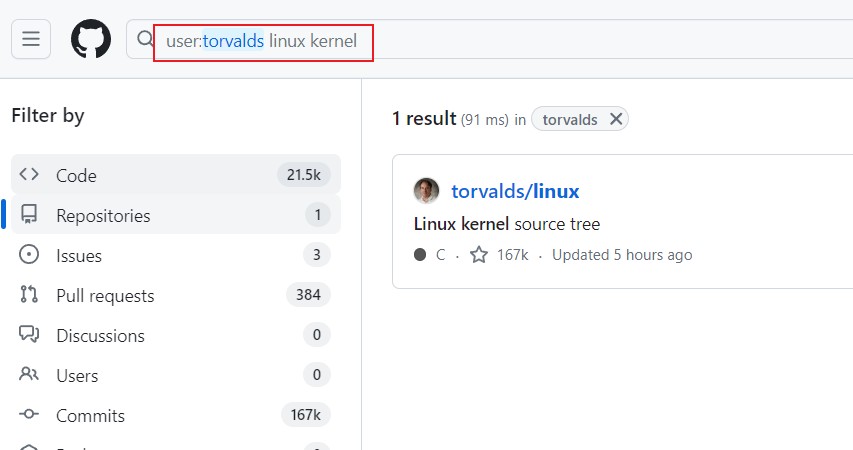Select the Issues filter
The image size is (853, 450).
click(x=176, y=255)
